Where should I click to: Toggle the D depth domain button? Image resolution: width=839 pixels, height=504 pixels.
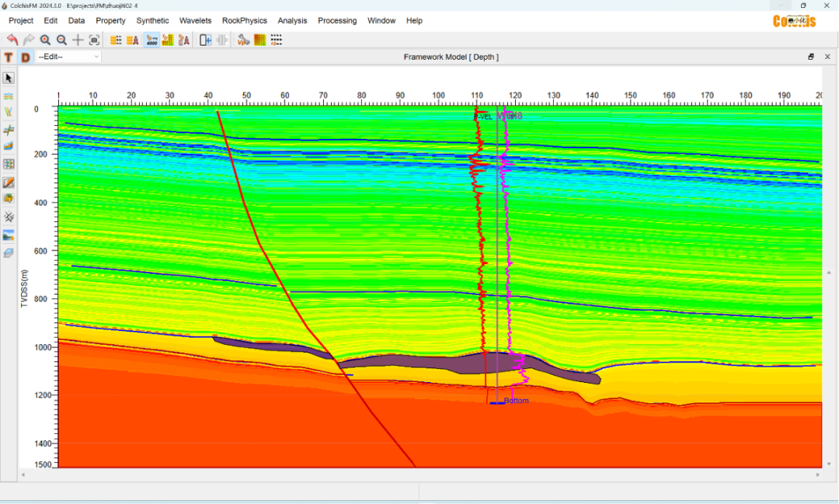pyautogui.click(x=25, y=57)
